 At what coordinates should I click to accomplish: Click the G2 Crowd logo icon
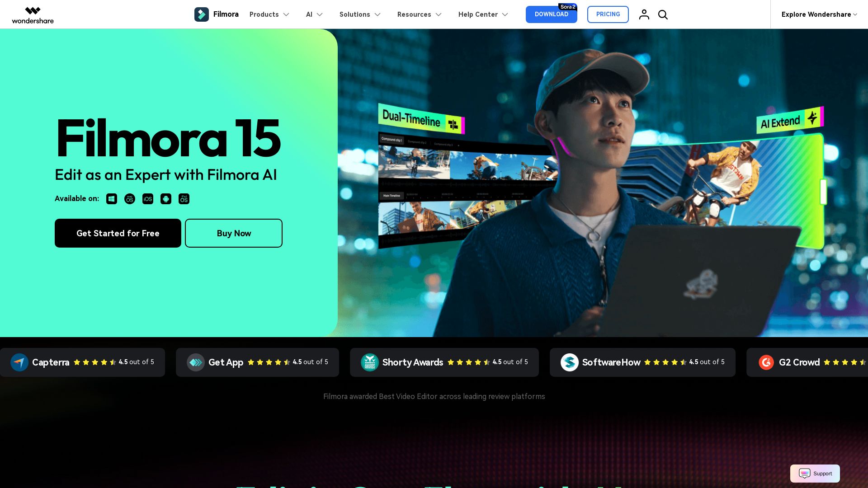(766, 362)
